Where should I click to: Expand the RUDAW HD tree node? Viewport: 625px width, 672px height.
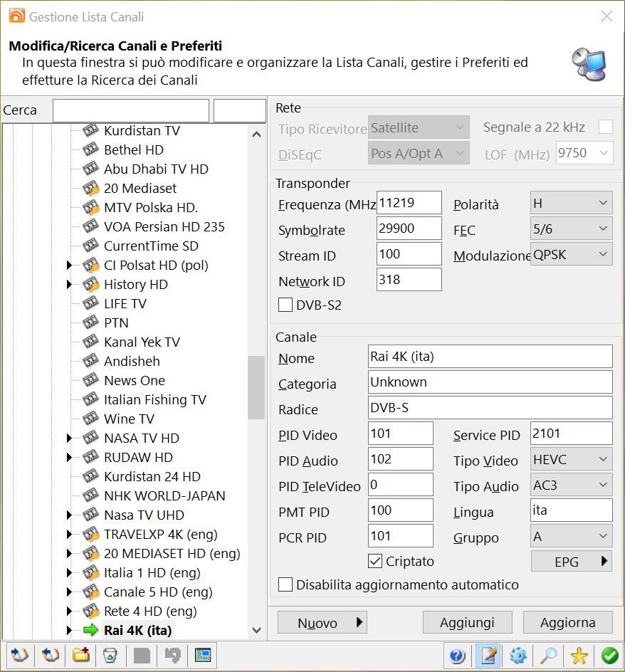(x=69, y=457)
